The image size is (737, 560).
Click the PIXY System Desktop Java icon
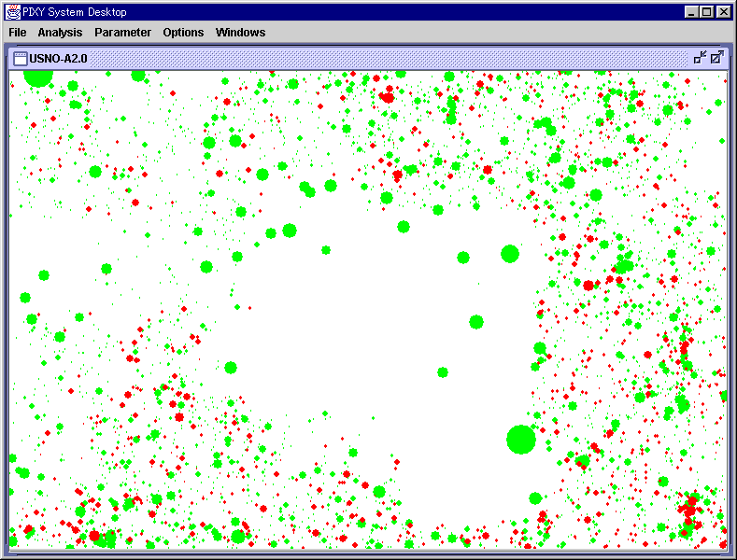(x=13, y=12)
